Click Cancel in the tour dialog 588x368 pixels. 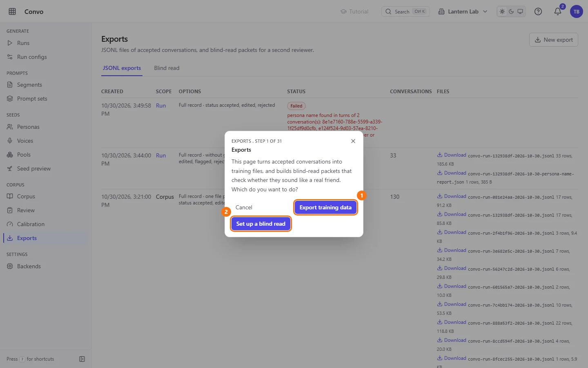244,207
